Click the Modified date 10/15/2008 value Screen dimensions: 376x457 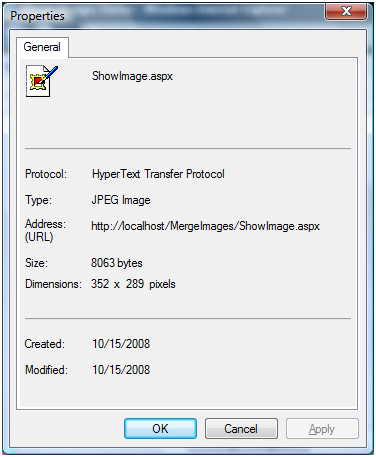click(x=121, y=370)
